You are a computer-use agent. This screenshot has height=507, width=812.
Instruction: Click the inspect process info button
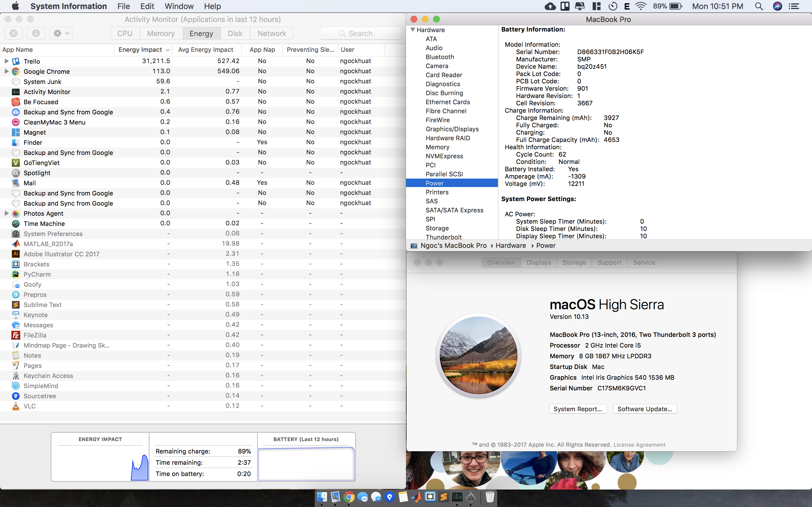(36, 33)
